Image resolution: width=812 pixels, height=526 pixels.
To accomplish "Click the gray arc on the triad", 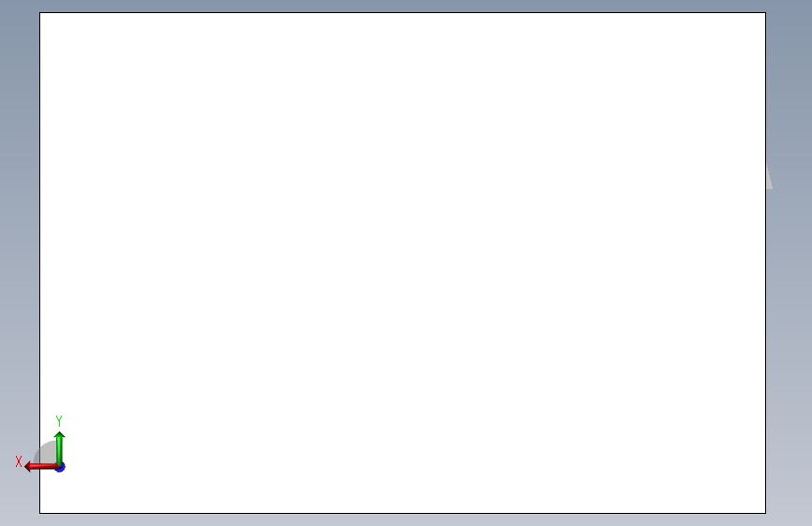I will click(46, 452).
